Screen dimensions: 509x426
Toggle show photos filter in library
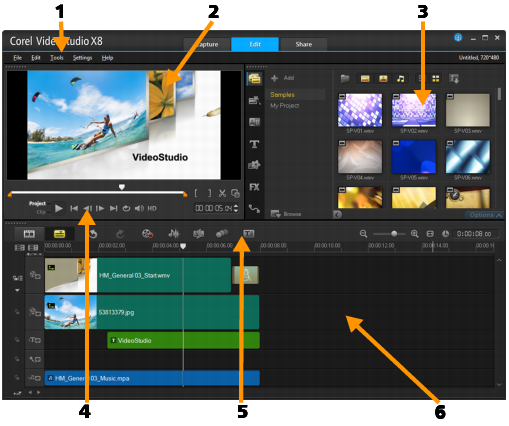pos(383,79)
